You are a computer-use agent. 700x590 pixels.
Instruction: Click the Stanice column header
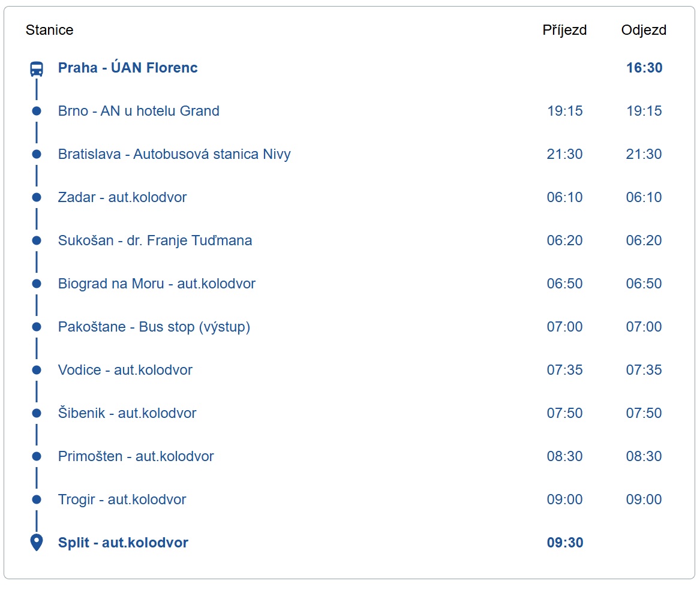tap(49, 30)
